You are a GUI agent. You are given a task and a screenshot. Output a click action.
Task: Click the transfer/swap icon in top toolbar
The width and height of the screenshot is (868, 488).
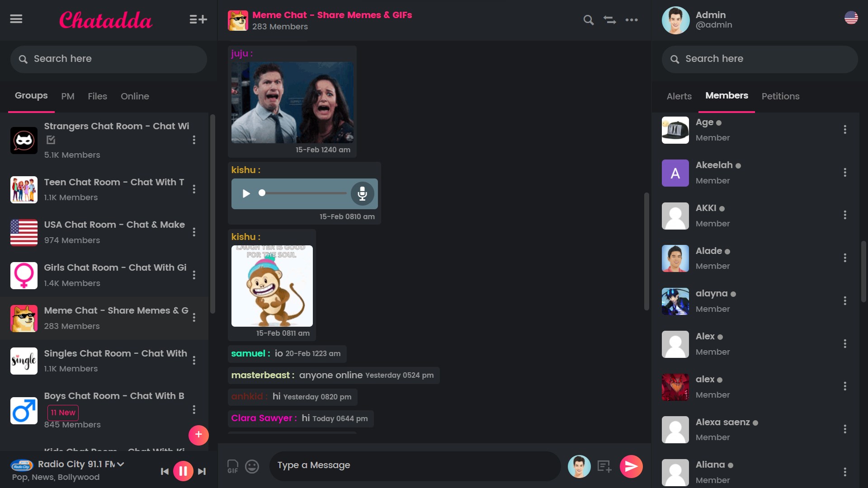point(609,20)
